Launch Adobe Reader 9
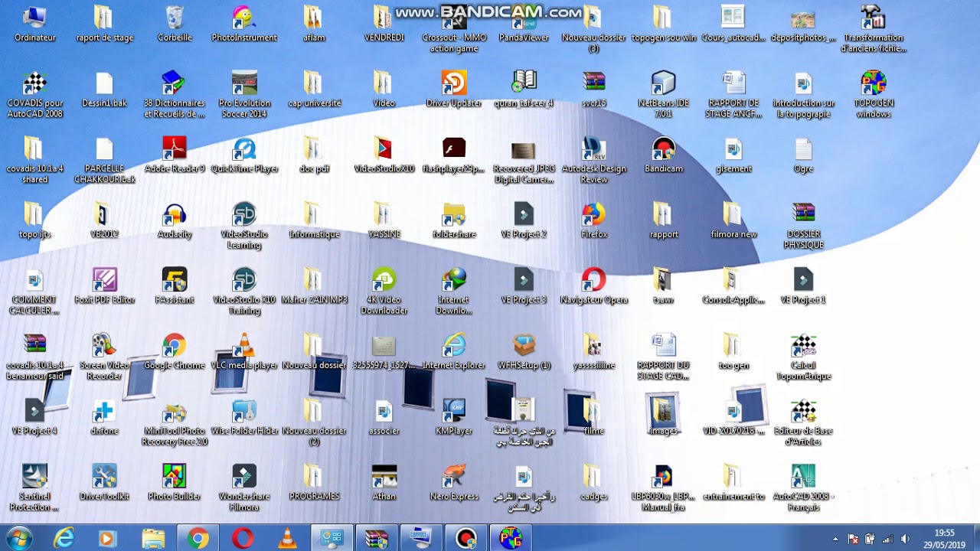 [x=175, y=154]
